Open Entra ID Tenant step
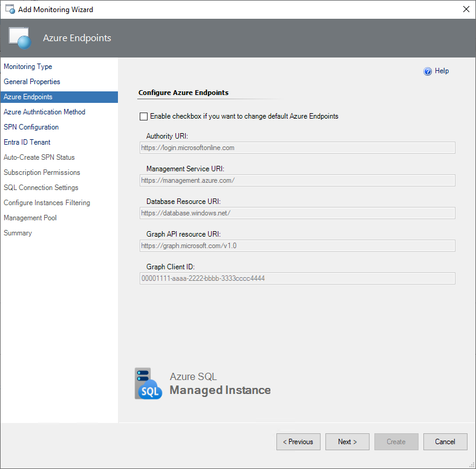This screenshot has width=476, height=469. [27, 142]
